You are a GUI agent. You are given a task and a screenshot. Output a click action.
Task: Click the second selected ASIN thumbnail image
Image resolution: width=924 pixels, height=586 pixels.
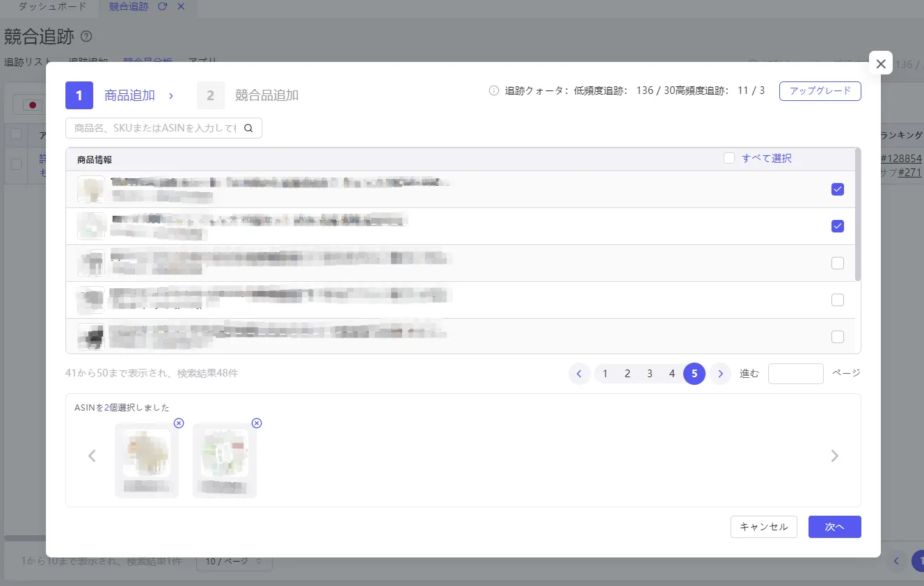coord(225,452)
